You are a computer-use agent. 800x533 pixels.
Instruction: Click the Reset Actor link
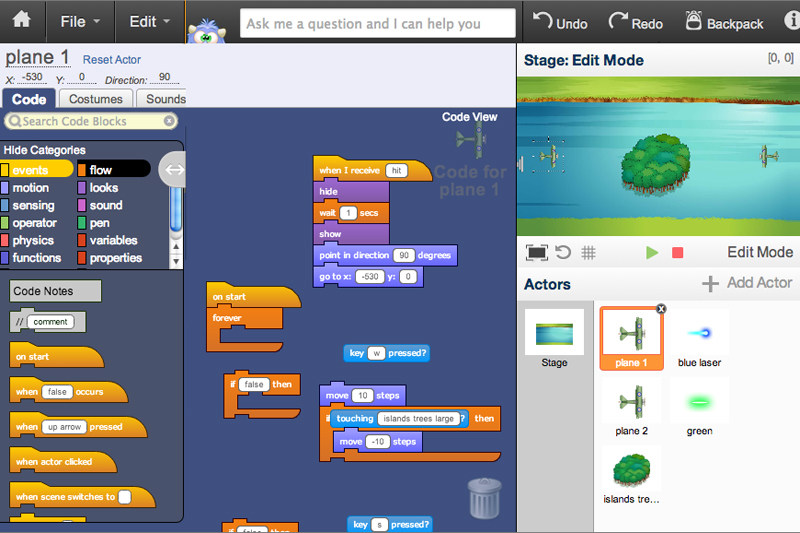(112, 60)
